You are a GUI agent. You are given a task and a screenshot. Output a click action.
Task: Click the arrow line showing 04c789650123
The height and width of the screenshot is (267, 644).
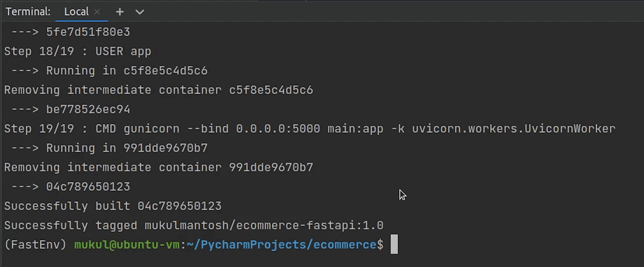point(88,187)
